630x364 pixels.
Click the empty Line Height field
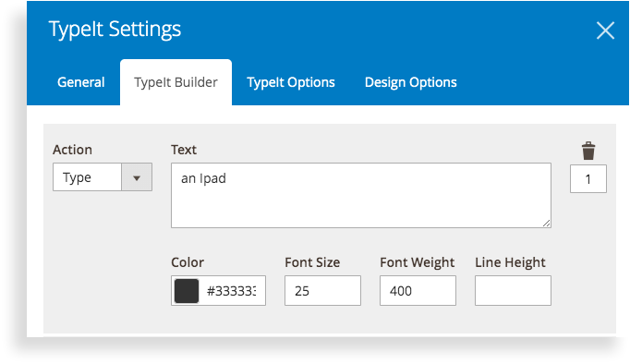click(x=513, y=290)
